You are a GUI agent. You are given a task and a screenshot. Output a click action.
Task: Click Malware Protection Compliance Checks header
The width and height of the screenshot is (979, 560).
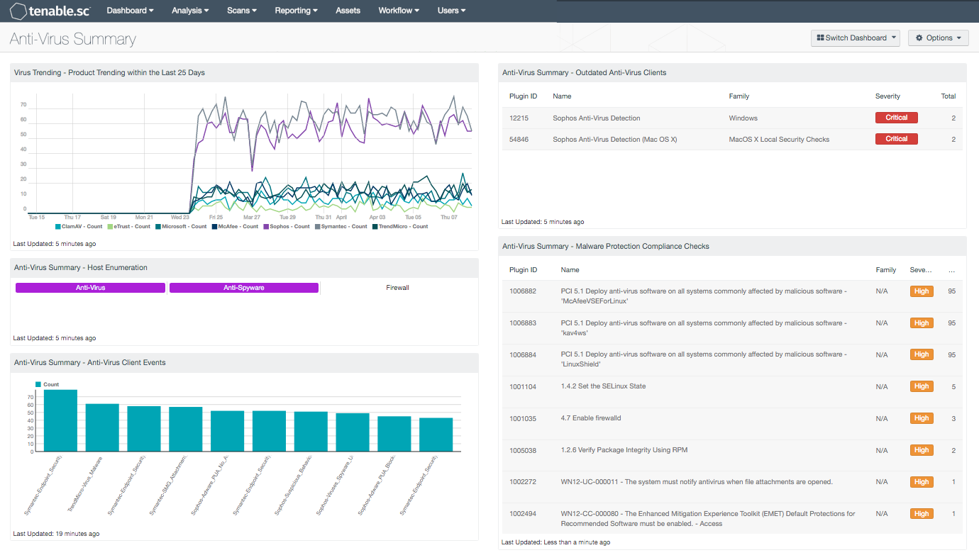[x=732, y=246]
